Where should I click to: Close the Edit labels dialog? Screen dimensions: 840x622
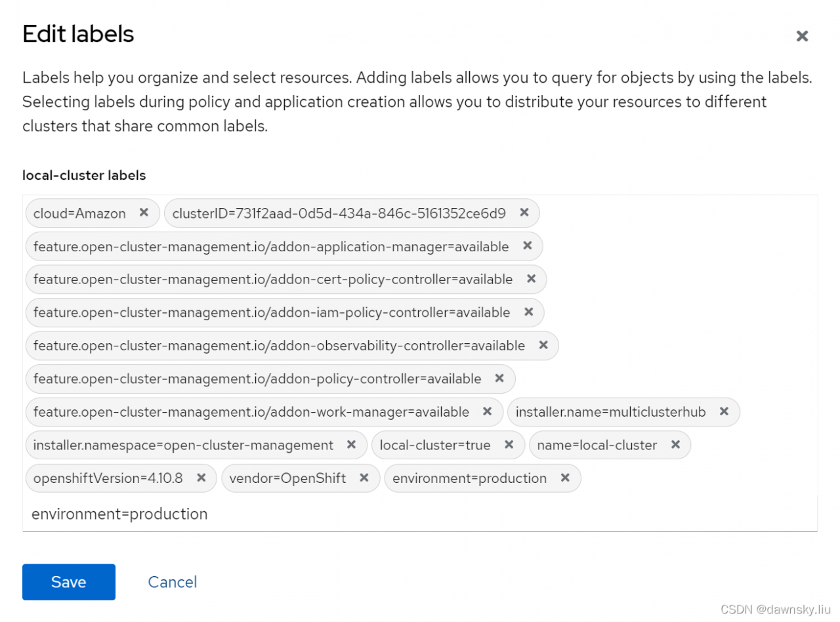click(x=802, y=36)
